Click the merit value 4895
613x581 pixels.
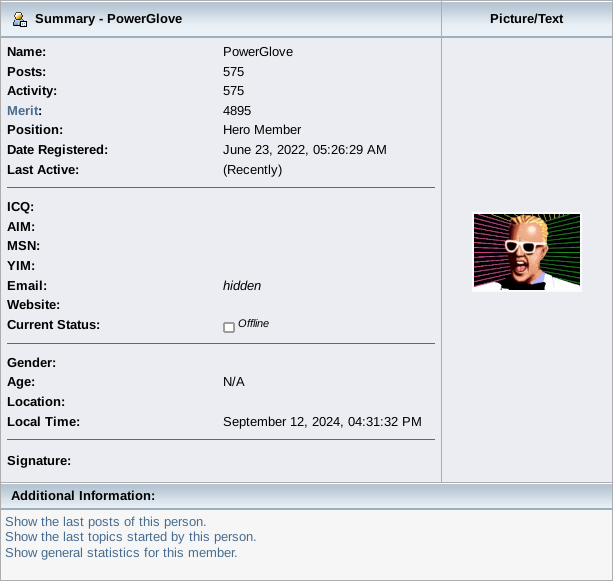pyautogui.click(x=237, y=111)
